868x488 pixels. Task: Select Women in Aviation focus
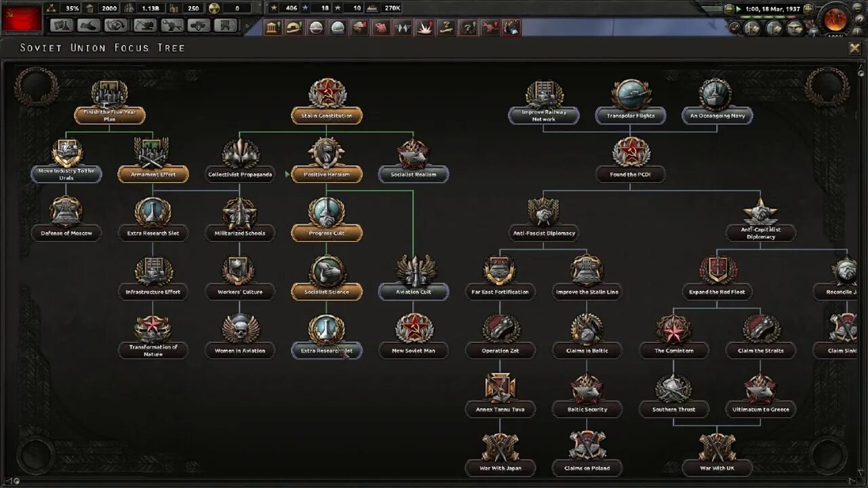(240, 338)
